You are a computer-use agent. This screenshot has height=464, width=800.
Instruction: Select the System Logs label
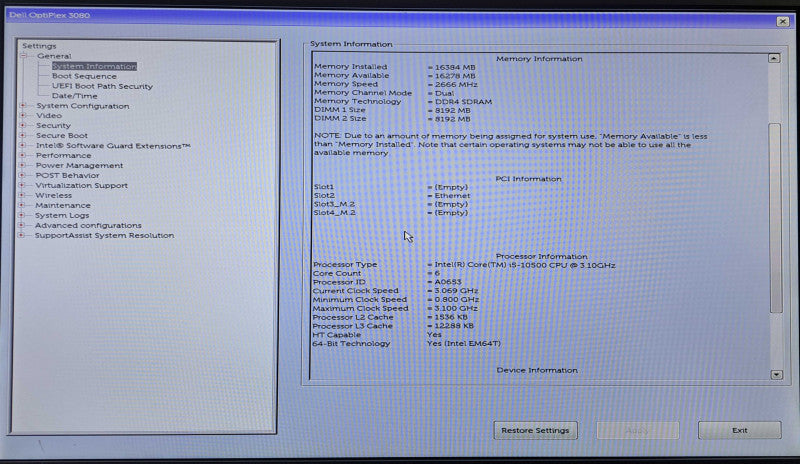tap(62, 215)
